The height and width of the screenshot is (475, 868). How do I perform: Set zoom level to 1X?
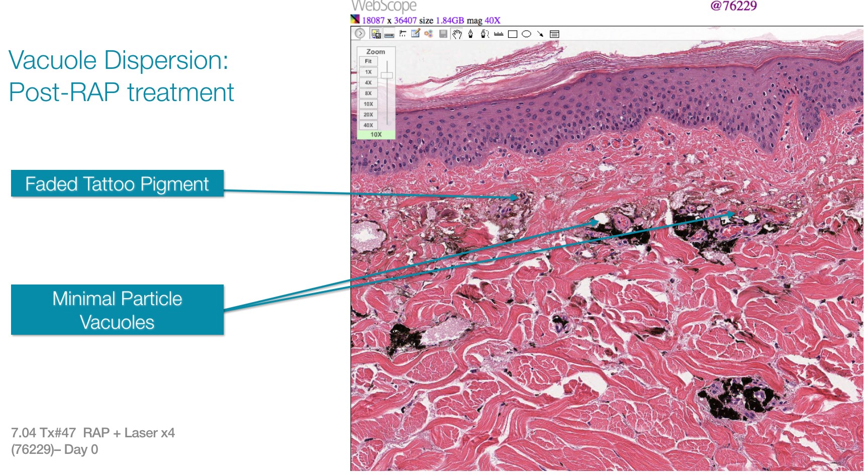pyautogui.click(x=368, y=72)
